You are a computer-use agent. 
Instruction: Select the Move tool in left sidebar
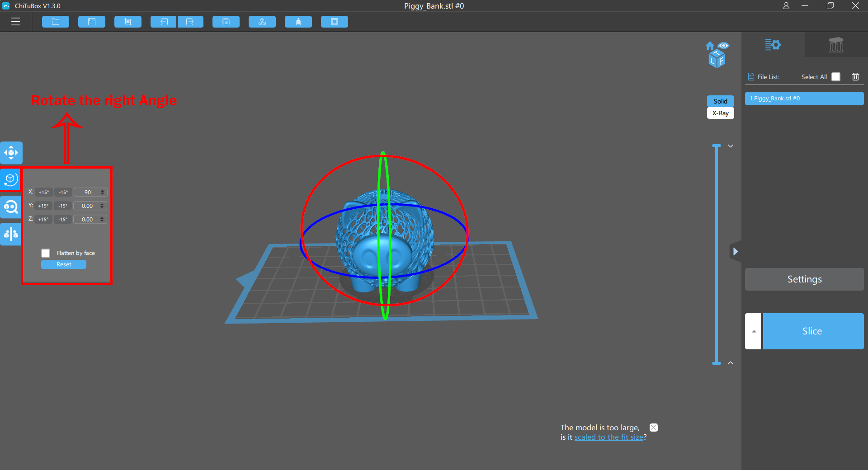(11, 153)
